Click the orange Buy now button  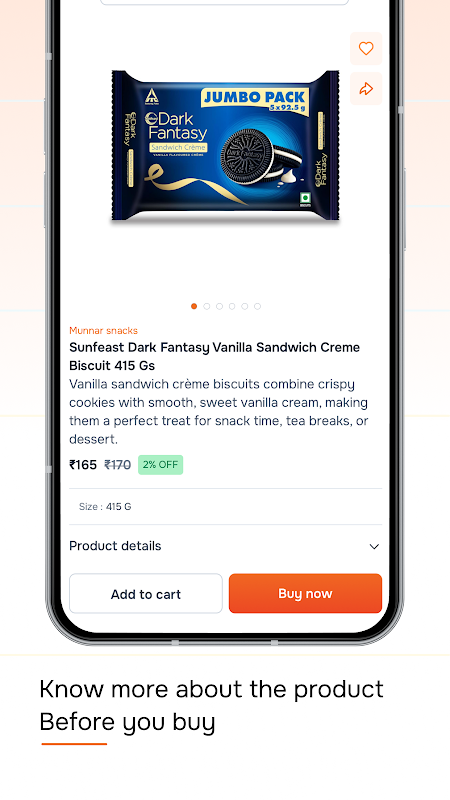(305, 593)
